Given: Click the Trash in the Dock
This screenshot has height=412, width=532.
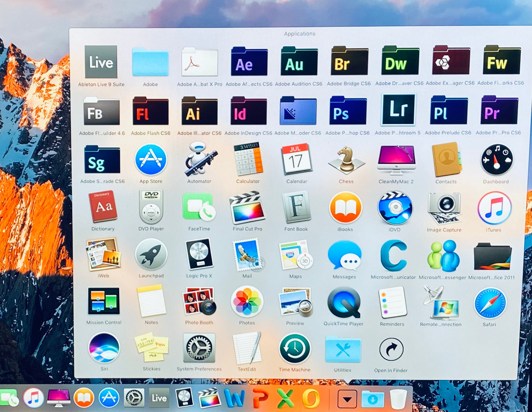Looking at the screenshot, I should [x=398, y=399].
